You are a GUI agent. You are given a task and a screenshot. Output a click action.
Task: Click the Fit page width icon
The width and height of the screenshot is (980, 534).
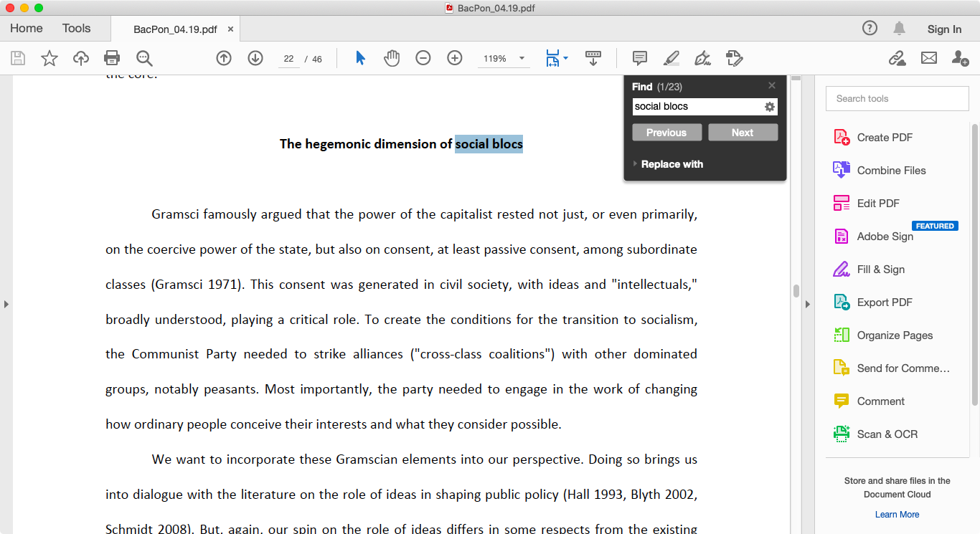pos(552,58)
